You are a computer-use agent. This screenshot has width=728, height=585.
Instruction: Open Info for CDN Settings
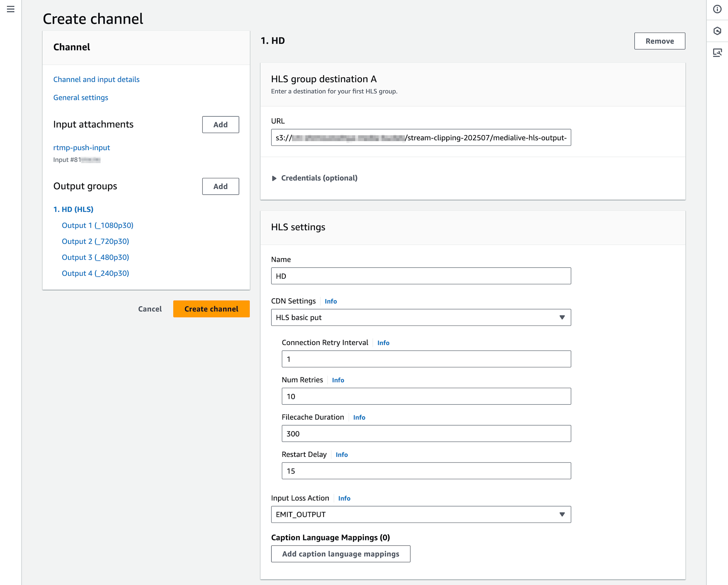point(331,301)
